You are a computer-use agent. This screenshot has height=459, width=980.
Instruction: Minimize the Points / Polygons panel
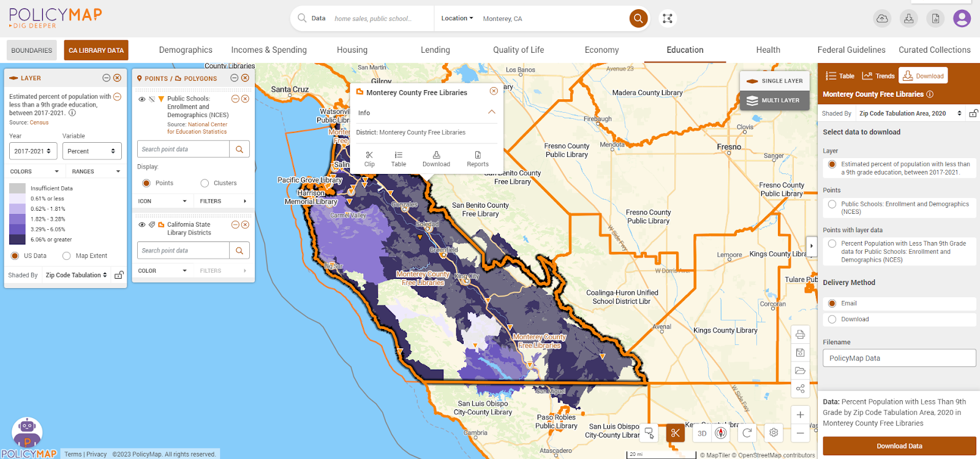234,78
